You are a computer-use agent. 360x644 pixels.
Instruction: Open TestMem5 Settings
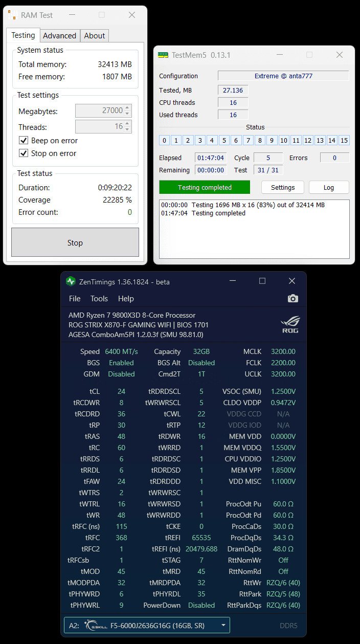coord(283,187)
